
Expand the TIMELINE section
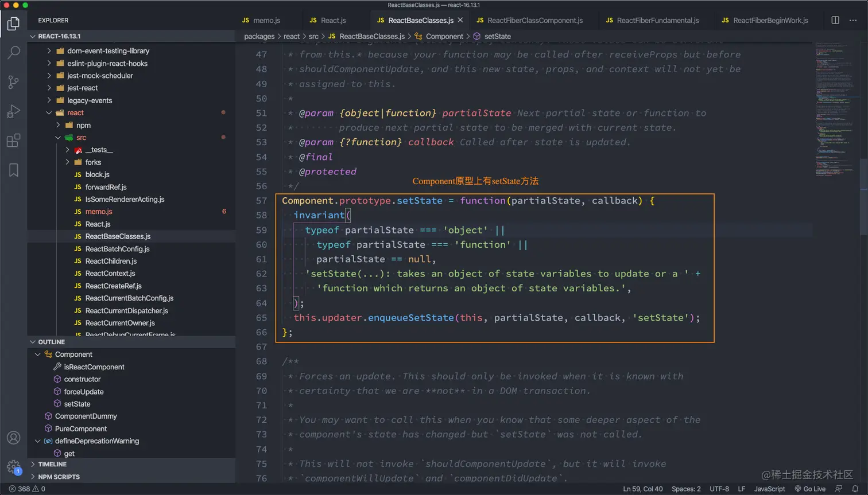[131, 464]
